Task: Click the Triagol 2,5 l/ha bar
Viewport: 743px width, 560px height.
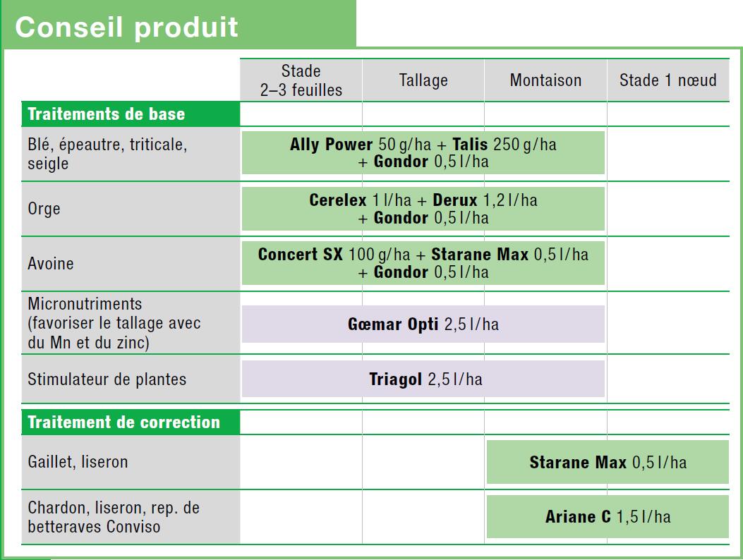Action: click(423, 379)
